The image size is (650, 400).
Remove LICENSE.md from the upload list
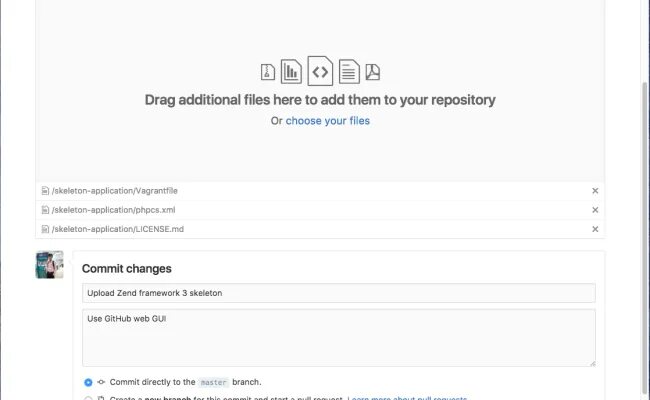coord(595,229)
